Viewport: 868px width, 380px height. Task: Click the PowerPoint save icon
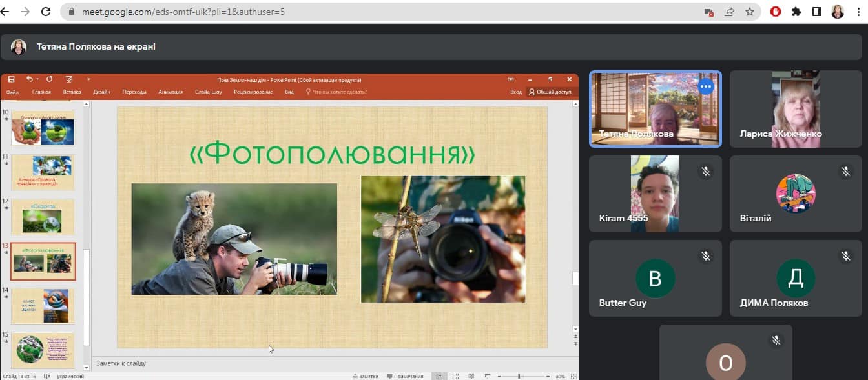point(11,79)
